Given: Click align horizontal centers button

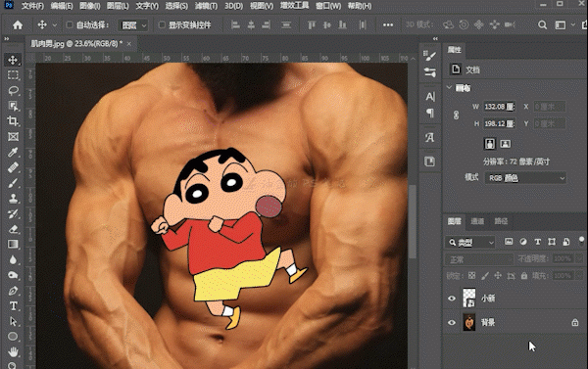Looking at the screenshot, I should [x=251, y=25].
